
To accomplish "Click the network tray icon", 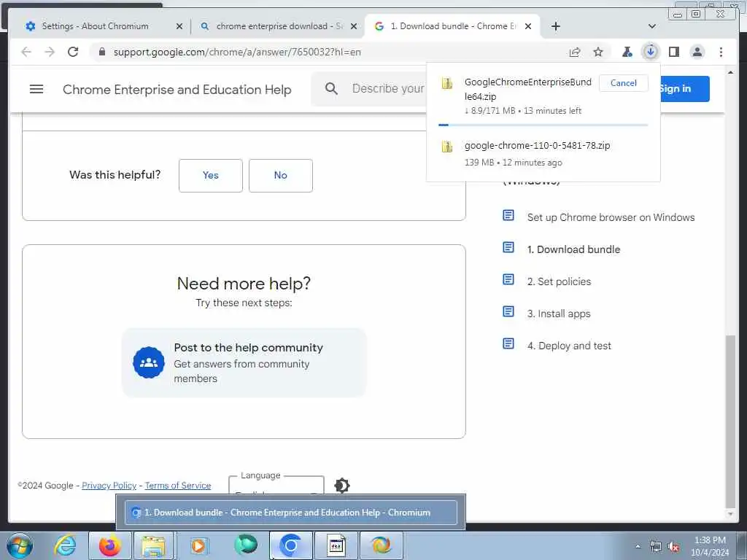I will 656,547.
